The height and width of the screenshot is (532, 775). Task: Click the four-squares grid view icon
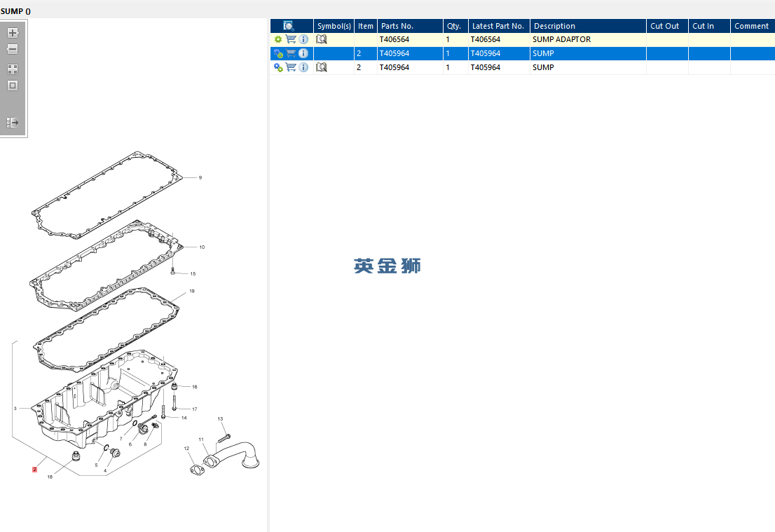click(13, 69)
